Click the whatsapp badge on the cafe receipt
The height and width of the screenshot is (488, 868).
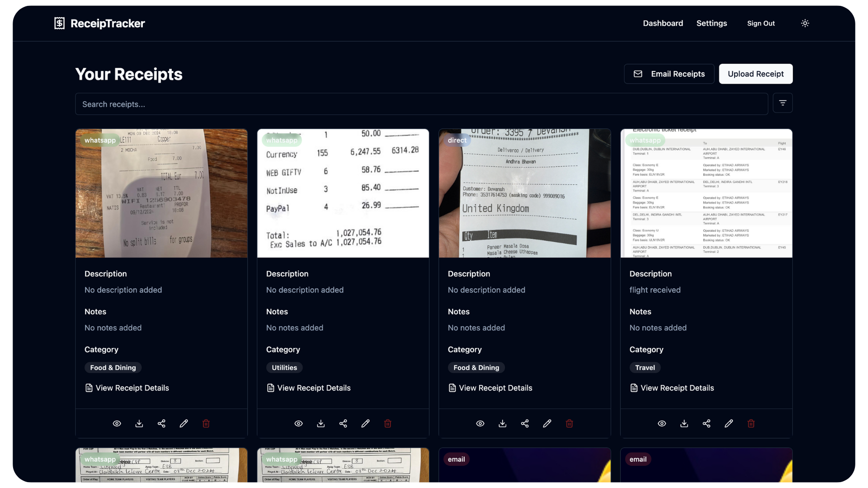click(x=100, y=140)
